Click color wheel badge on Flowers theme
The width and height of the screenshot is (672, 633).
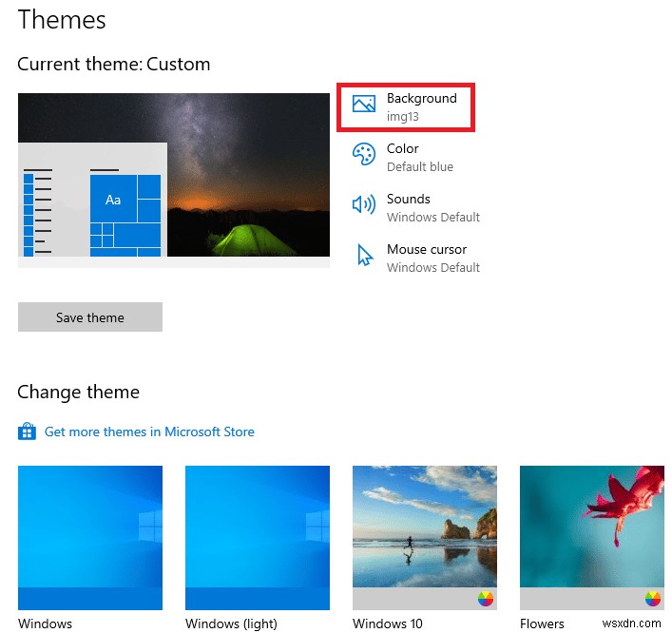click(653, 599)
